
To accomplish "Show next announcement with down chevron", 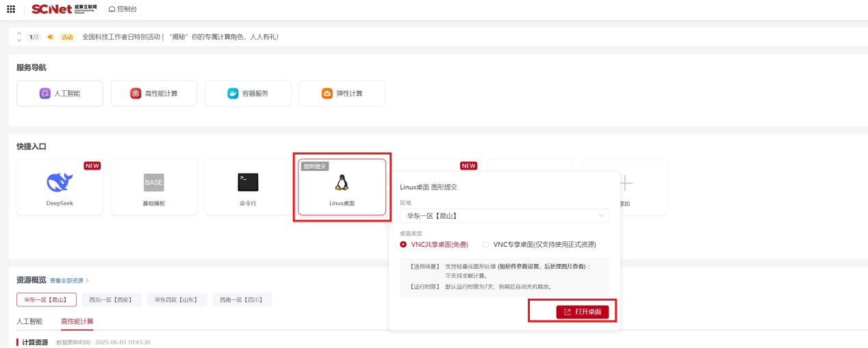I will click(x=19, y=40).
